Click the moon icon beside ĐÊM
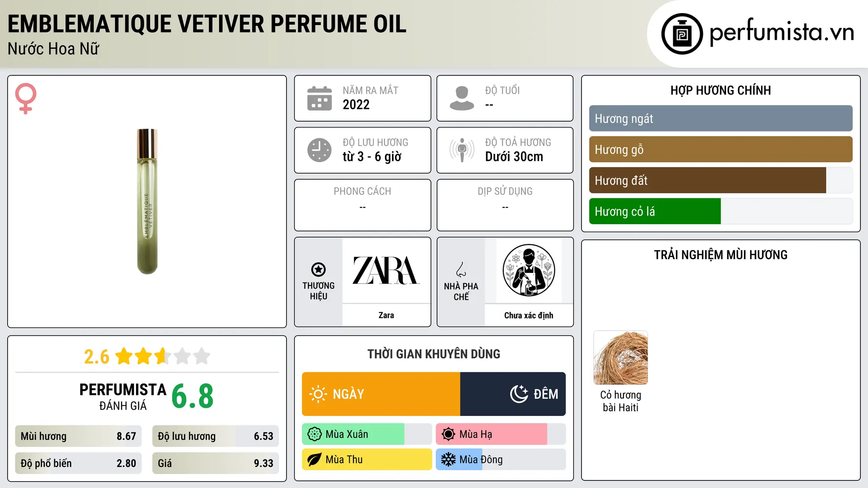The image size is (868, 488). [x=519, y=394]
